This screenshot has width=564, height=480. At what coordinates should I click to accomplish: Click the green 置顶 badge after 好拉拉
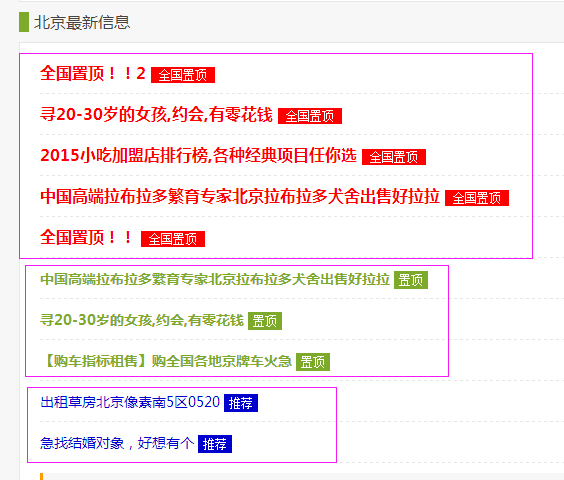(x=411, y=280)
